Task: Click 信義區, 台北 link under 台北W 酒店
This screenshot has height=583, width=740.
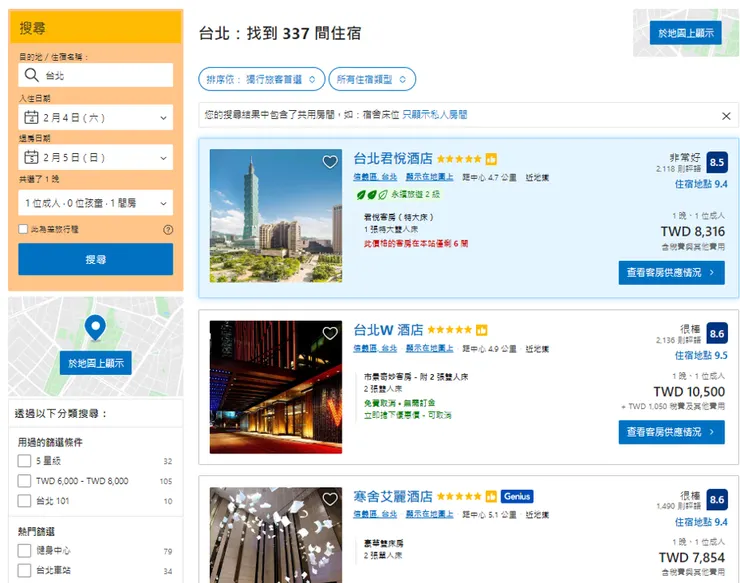Action: point(375,348)
